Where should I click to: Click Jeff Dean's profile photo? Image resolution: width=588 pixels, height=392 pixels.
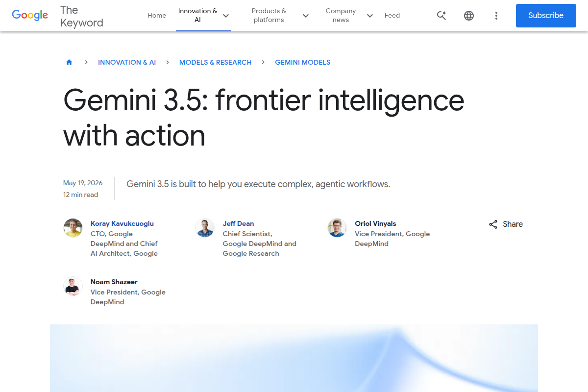205,228
